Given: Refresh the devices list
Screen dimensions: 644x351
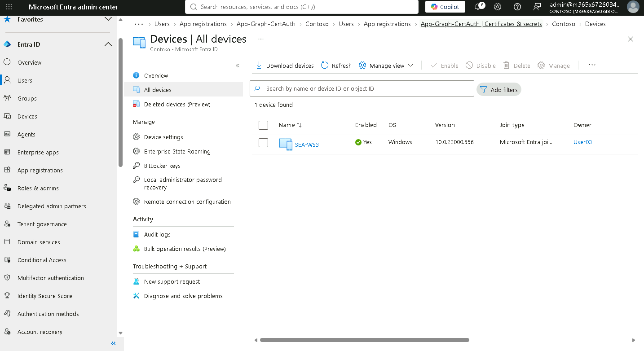Looking at the screenshot, I should (x=336, y=66).
